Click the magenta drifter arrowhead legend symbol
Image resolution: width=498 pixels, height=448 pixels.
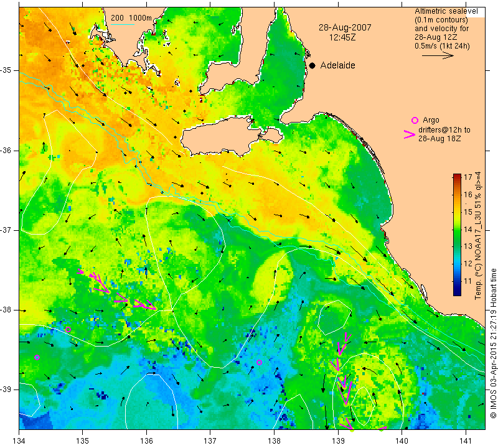[x=410, y=134]
